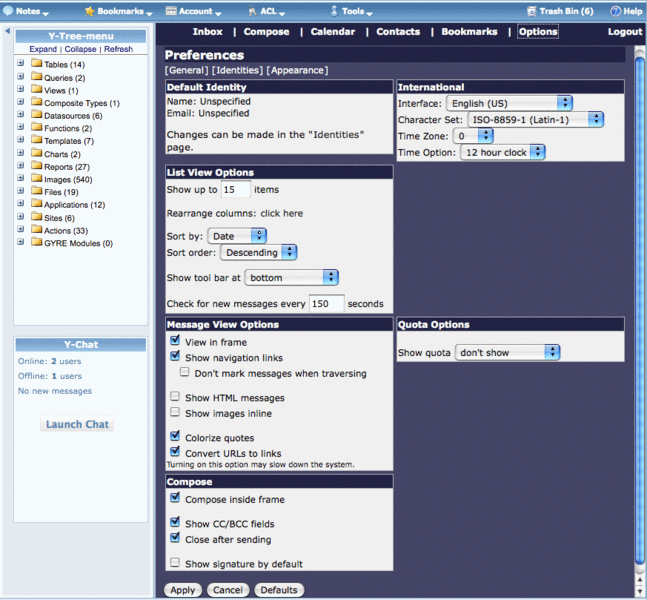Screen dimensions: 647x600
Task: Click the Bookmarks star icon
Action: (x=89, y=11)
